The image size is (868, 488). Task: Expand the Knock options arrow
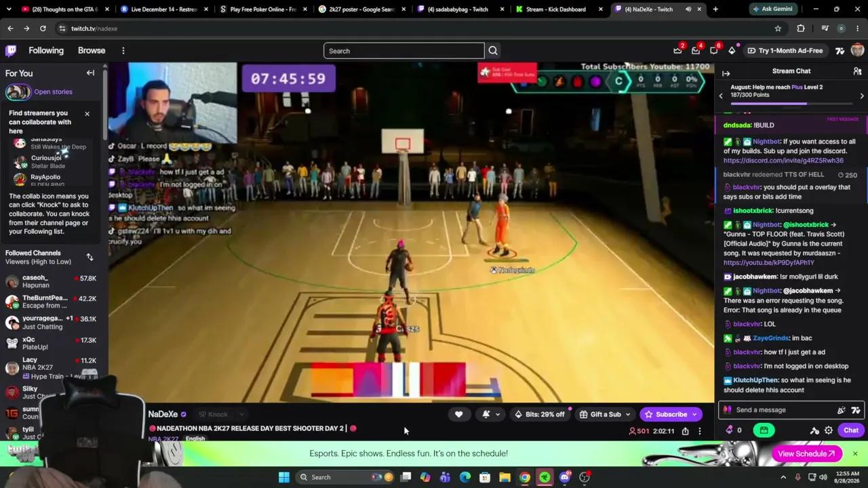(x=241, y=414)
